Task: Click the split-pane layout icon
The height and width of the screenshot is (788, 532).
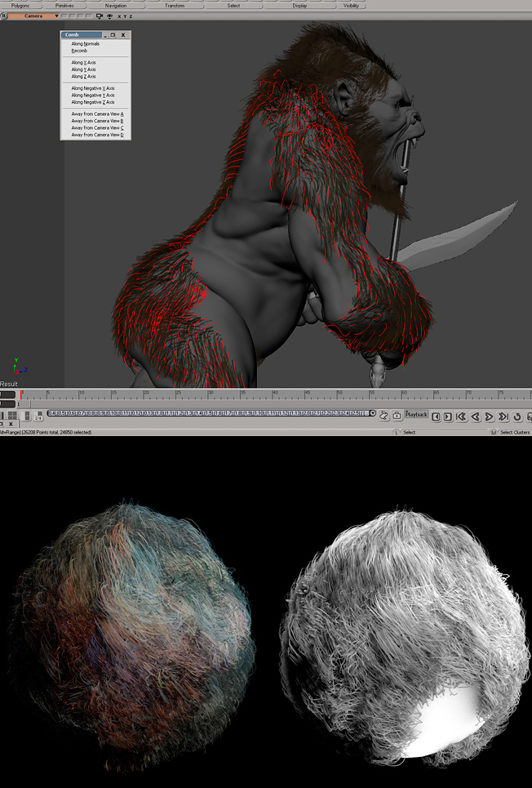Action: coord(27,416)
